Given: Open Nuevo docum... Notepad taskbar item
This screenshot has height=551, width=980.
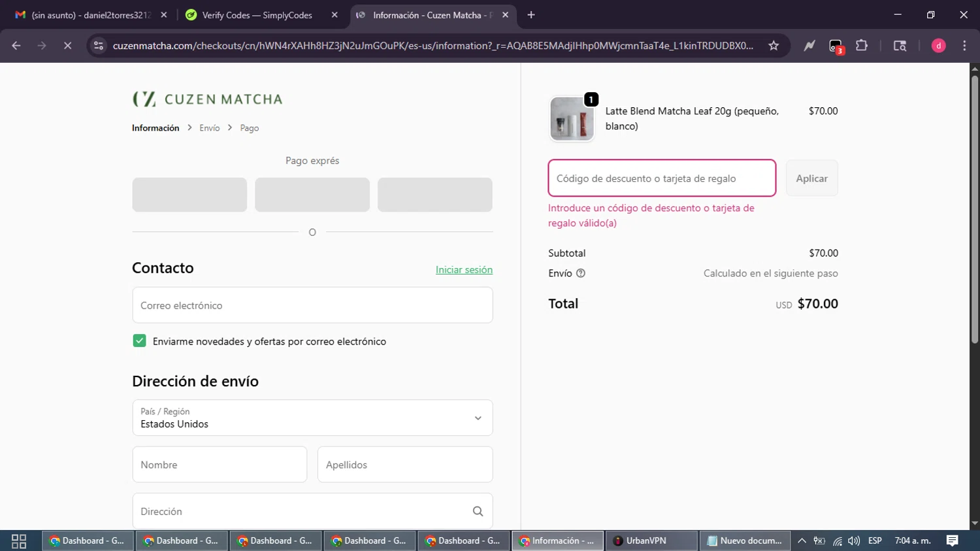Looking at the screenshot, I should tap(745, 541).
